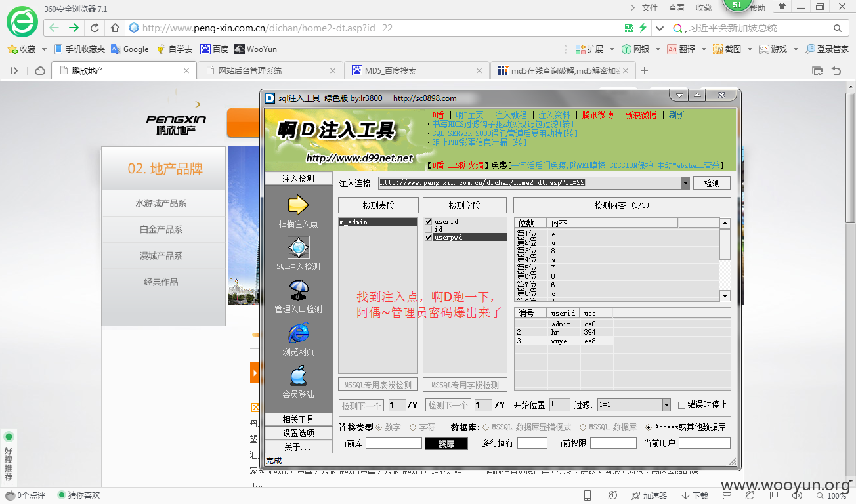Open the 文件 browser menu
The image size is (856, 504).
(x=649, y=8)
